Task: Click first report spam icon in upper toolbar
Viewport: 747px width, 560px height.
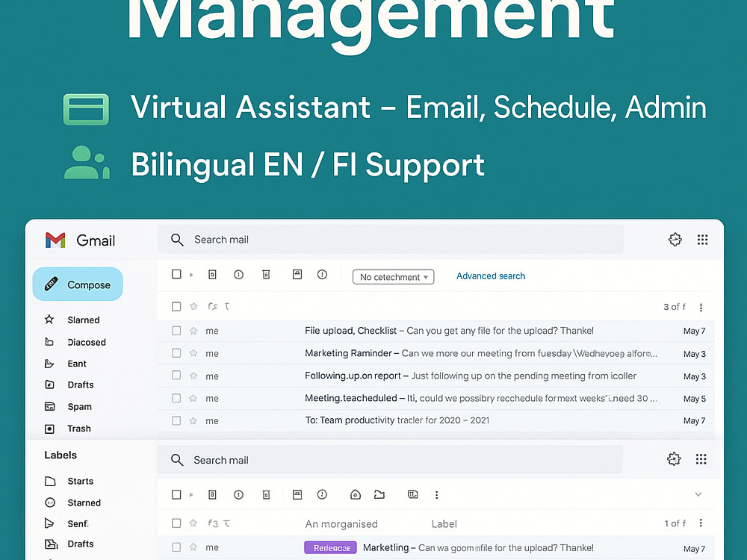Action: pyautogui.click(x=239, y=274)
